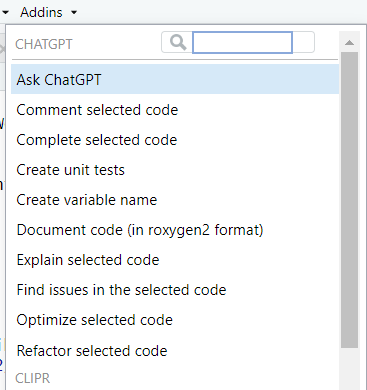Select Explain selected code
The width and height of the screenshot is (367, 390).
[x=175, y=260]
